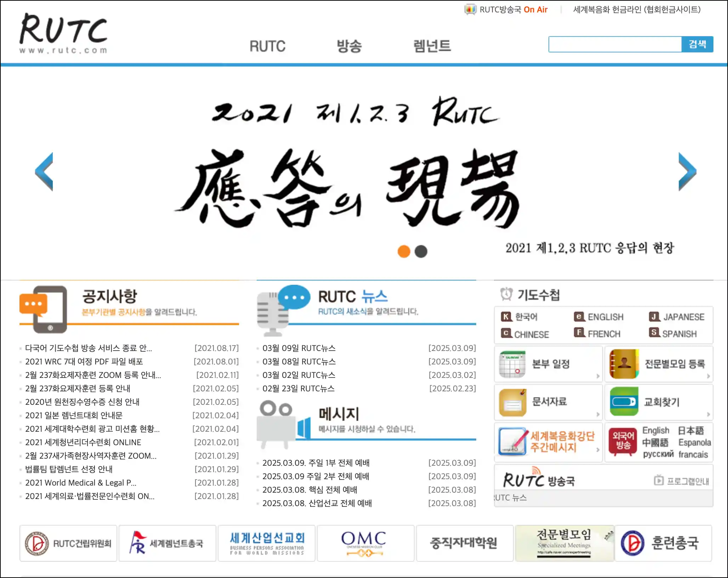Open 세계산업선교회 banner
The height and width of the screenshot is (578, 728).
[267, 543]
